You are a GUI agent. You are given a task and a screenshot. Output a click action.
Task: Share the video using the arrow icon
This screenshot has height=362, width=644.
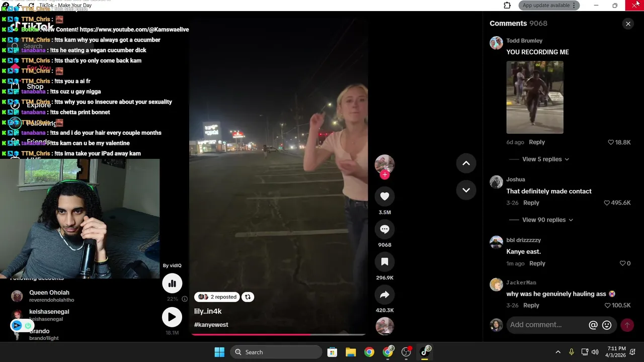(x=384, y=295)
